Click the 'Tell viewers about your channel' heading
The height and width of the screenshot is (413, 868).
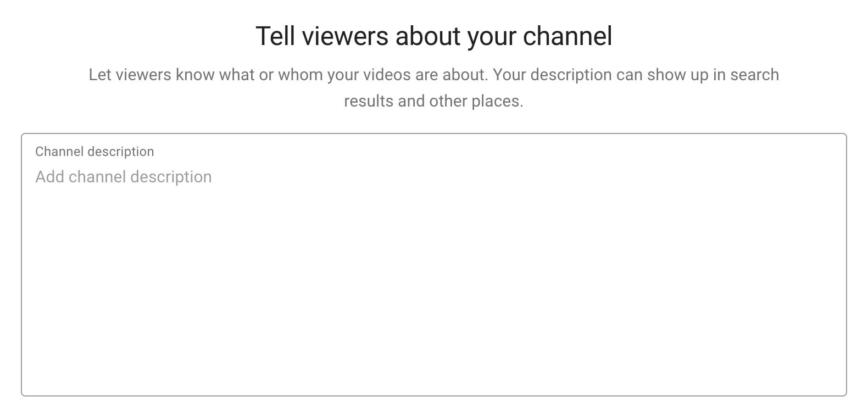[434, 36]
